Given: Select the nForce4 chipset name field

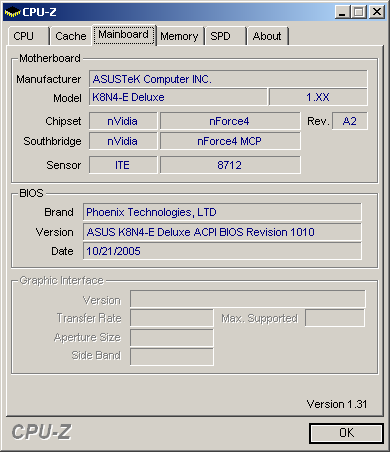Looking at the screenshot, I should (230, 121).
